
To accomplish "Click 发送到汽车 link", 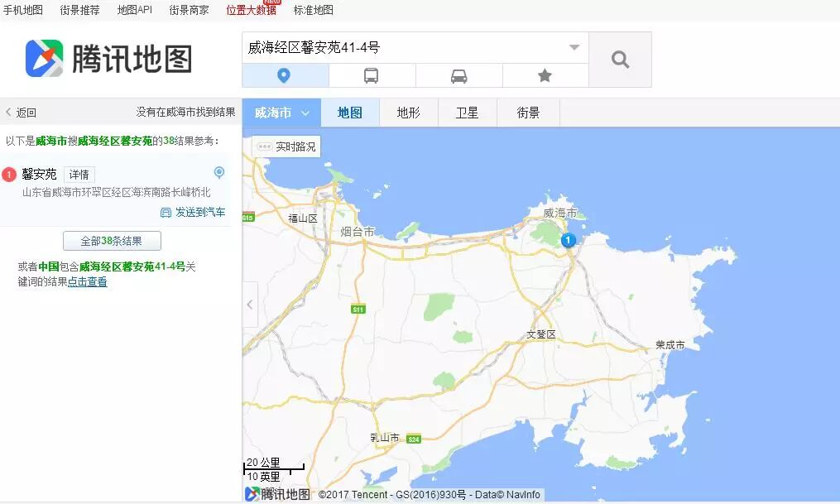I will click(200, 212).
